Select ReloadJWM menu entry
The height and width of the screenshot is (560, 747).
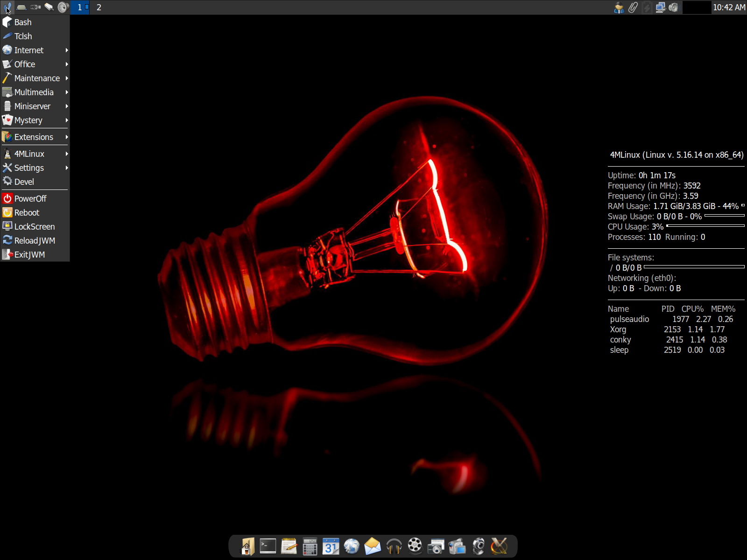pos(35,240)
